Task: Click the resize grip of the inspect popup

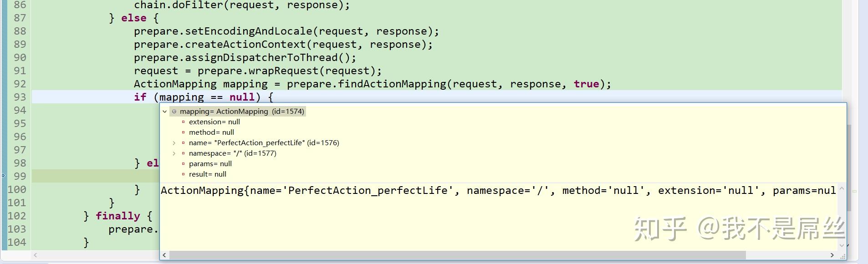Action: point(842,256)
